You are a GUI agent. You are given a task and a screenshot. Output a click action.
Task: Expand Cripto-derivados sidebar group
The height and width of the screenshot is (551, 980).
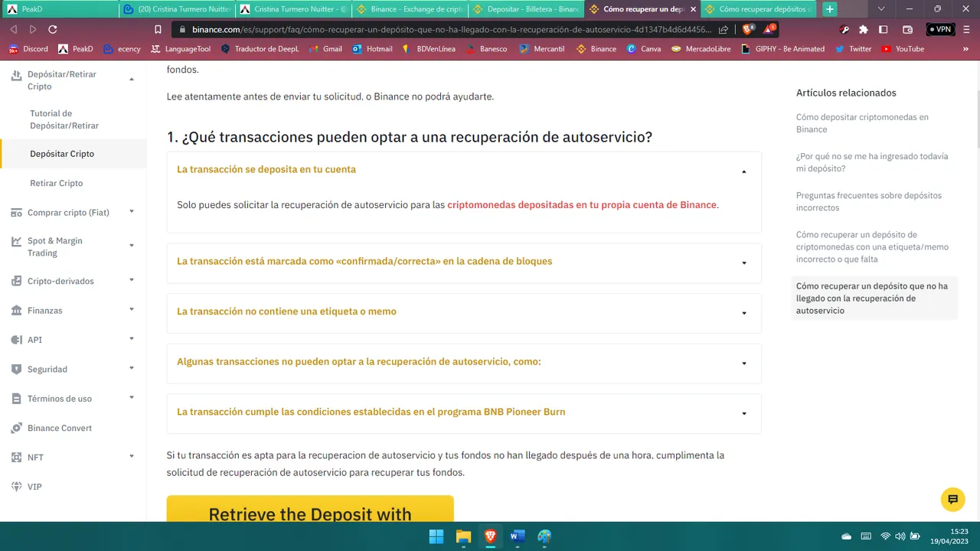132,280
